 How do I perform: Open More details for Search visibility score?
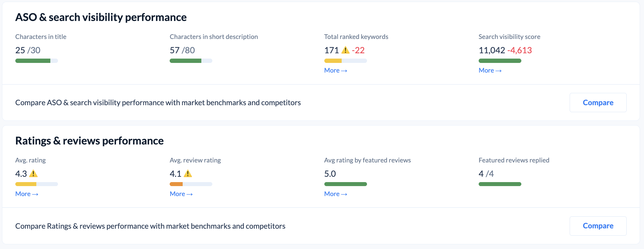[487, 70]
